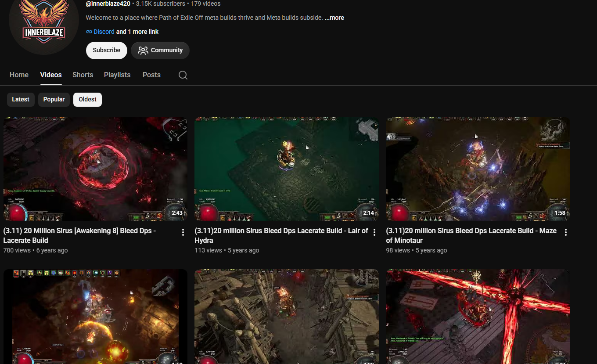
Task: Click the Community people icon
Action: [x=143, y=50]
